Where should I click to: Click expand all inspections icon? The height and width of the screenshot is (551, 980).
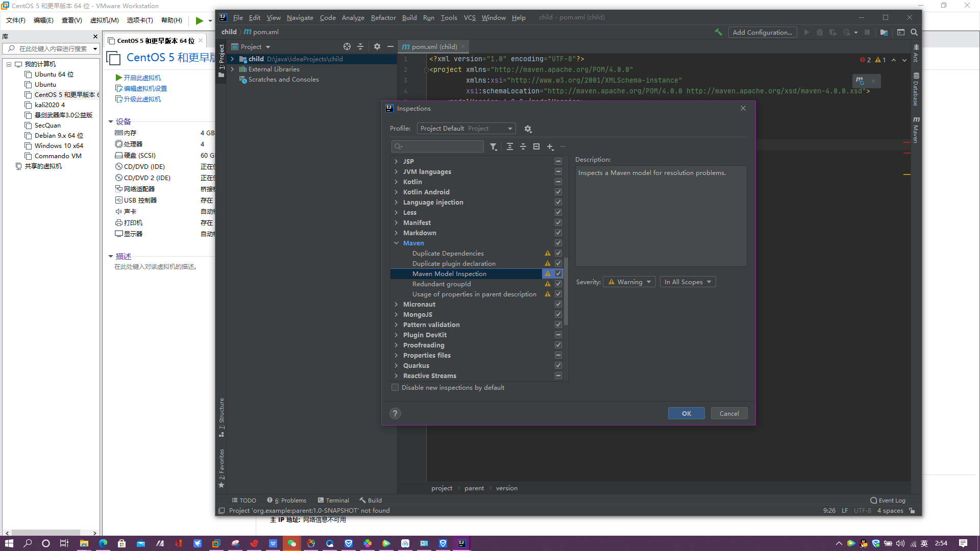pos(509,146)
